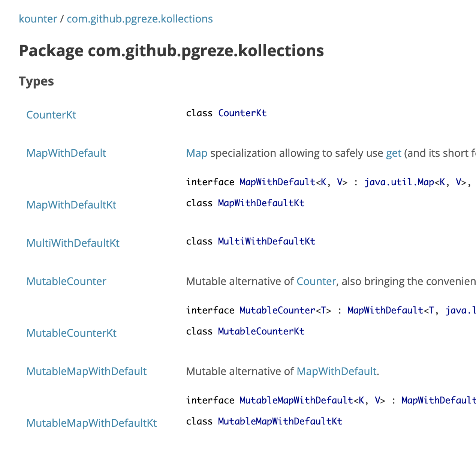
Task: Click the MutableMapWithDefaultKt class signature name
Action: (x=280, y=421)
